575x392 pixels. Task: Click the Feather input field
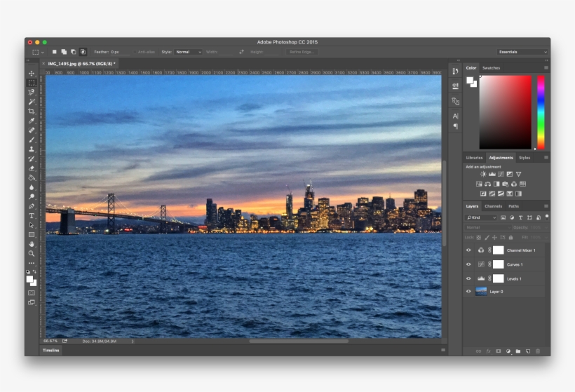tap(121, 52)
